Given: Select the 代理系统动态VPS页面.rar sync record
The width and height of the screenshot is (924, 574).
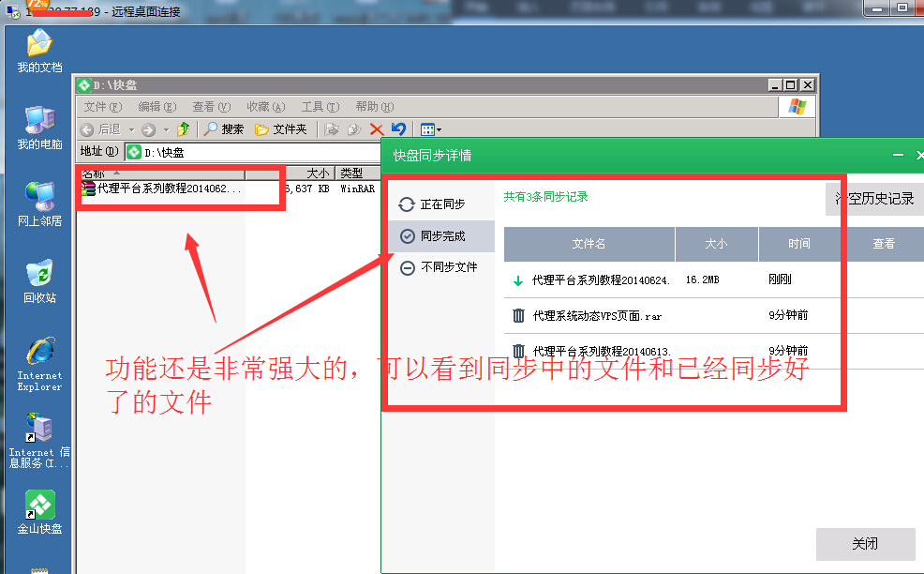Looking at the screenshot, I should (x=714, y=316).
